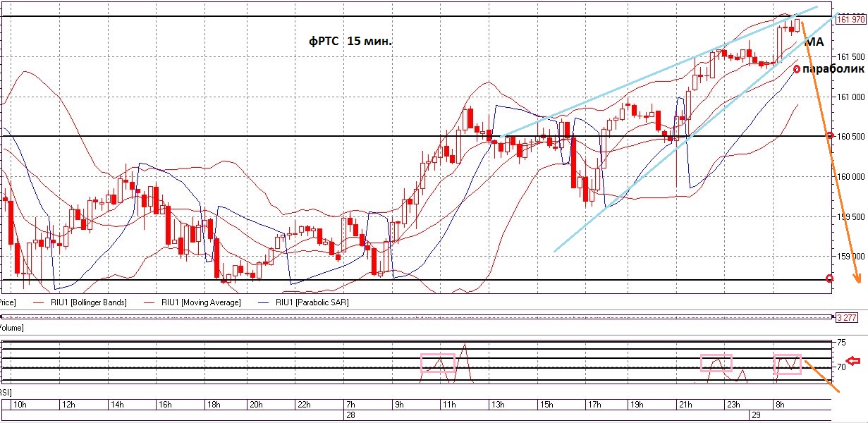Select the 20h time axis label

point(255,405)
